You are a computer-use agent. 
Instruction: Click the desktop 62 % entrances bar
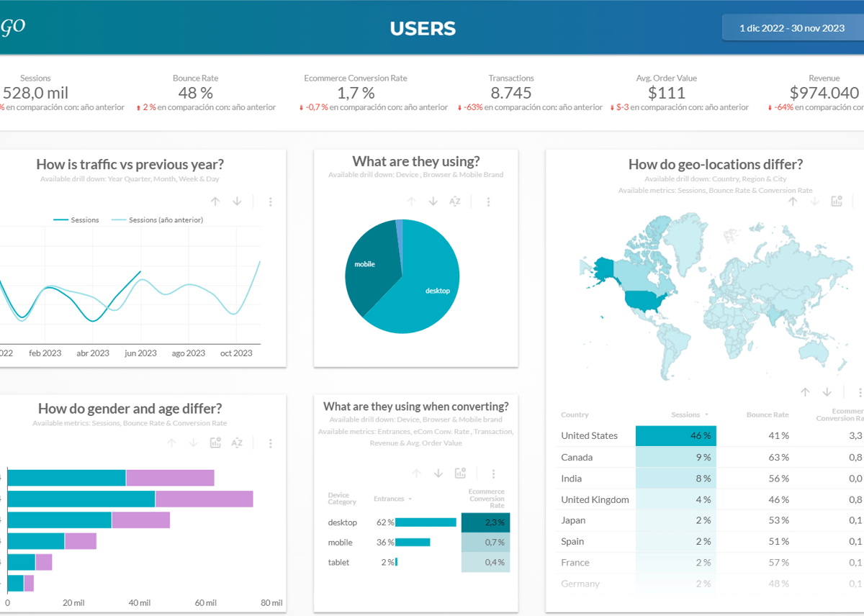point(426,522)
